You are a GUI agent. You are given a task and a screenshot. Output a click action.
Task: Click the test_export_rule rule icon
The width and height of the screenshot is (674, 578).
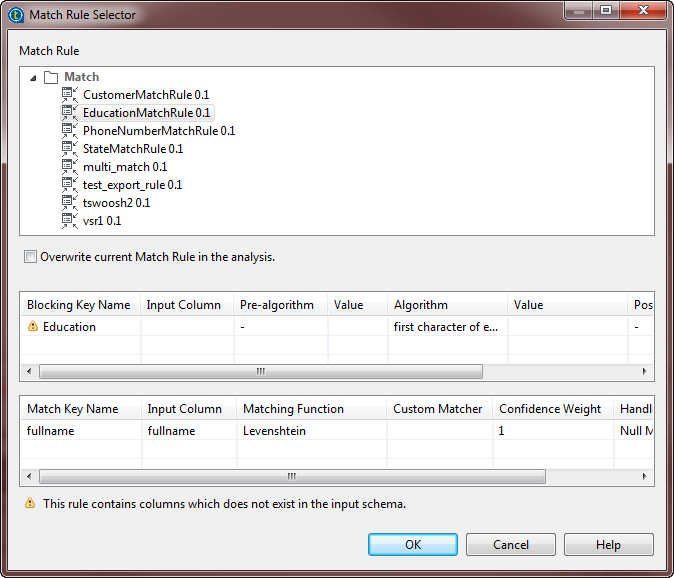pyautogui.click(x=70, y=185)
